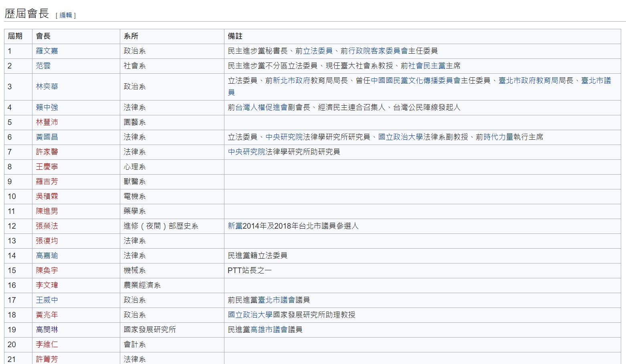Screen dimensions: 626x364
Task: Click the 中央研究院 link in 許家馨's row
Action: coord(246,152)
